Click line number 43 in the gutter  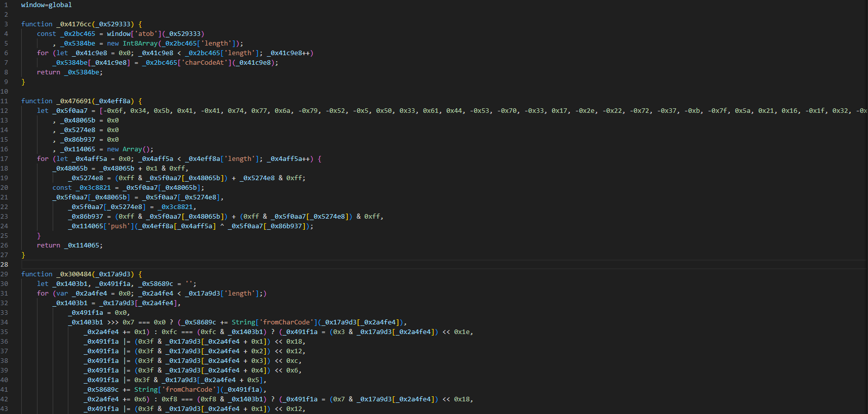click(5, 409)
